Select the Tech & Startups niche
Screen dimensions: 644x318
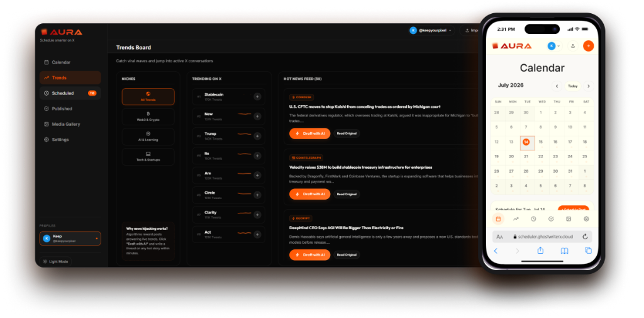[148, 156]
